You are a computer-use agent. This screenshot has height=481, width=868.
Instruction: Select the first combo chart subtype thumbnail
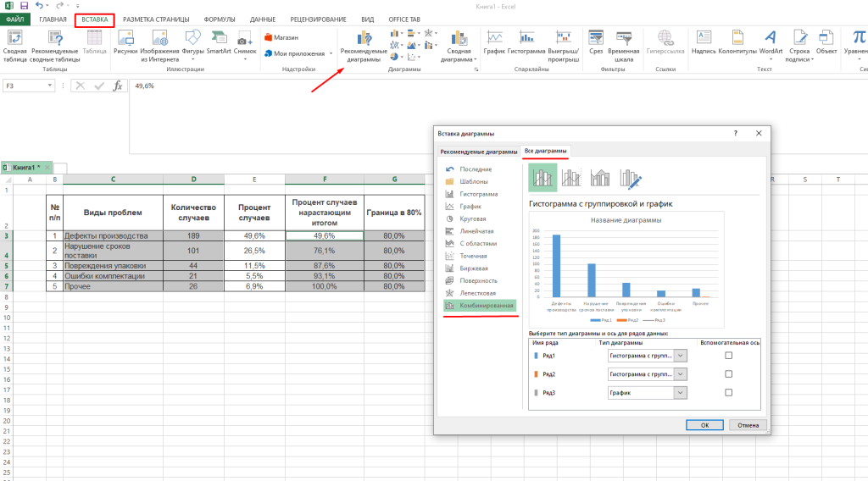[542, 178]
